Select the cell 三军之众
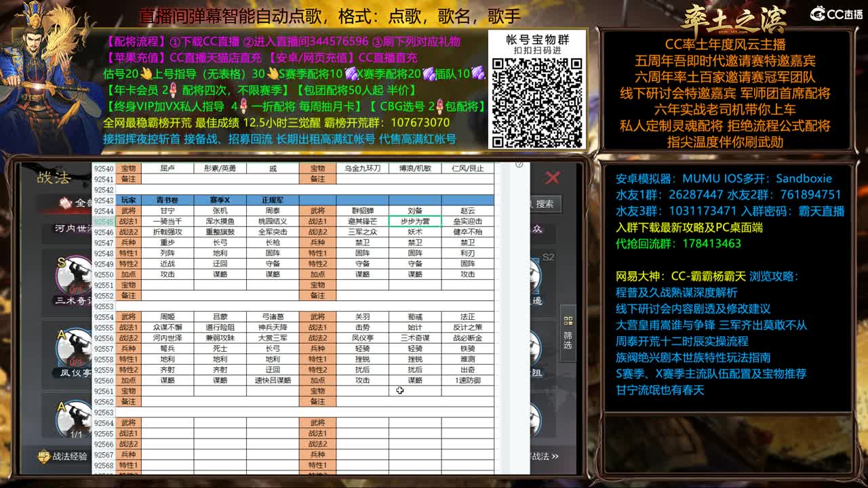This screenshot has height=488, width=868. point(363,232)
